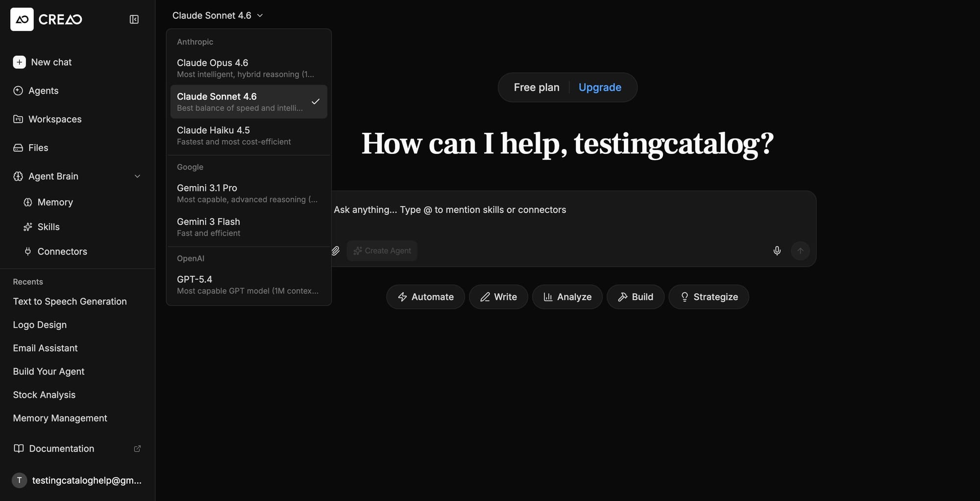Image resolution: width=980 pixels, height=501 pixels.
Task: Open the Workspaces section
Action: coord(54,119)
